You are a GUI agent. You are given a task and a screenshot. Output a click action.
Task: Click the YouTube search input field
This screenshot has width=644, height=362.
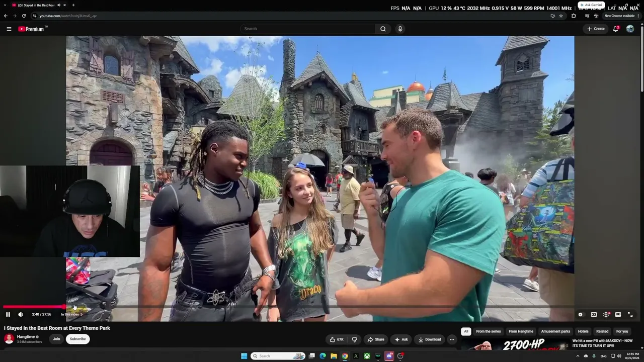(307, 29)
